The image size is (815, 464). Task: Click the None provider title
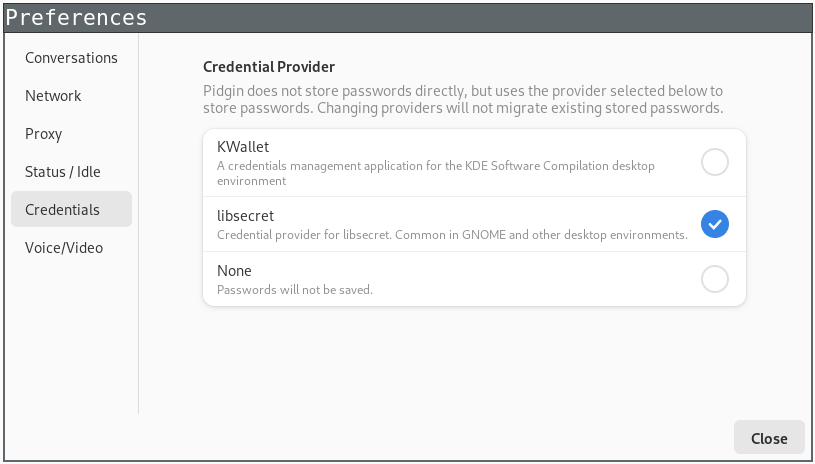(234, 271)
